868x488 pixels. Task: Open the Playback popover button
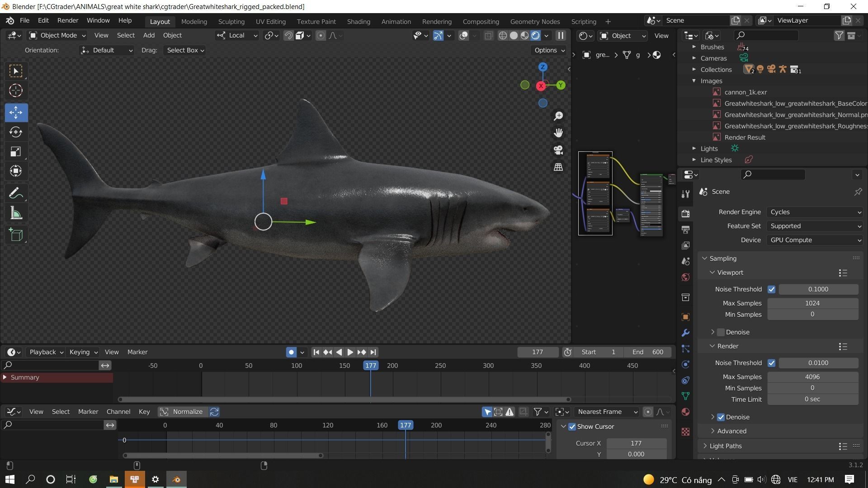pos(46,352)
